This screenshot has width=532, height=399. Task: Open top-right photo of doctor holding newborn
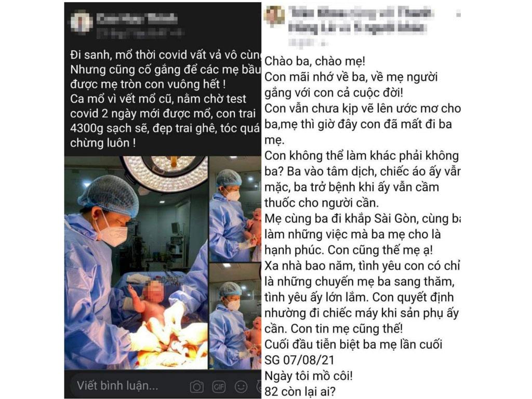point(235,209)
